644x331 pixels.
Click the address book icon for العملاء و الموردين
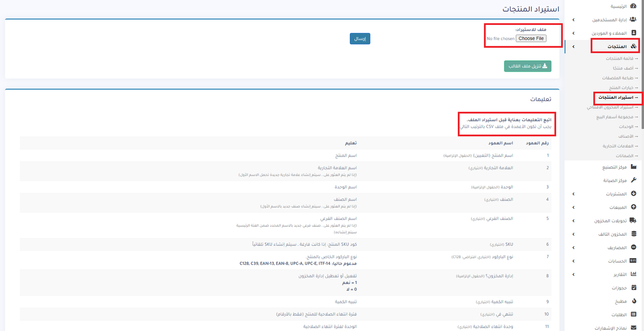pyautogui.click(x=634, y=33)
